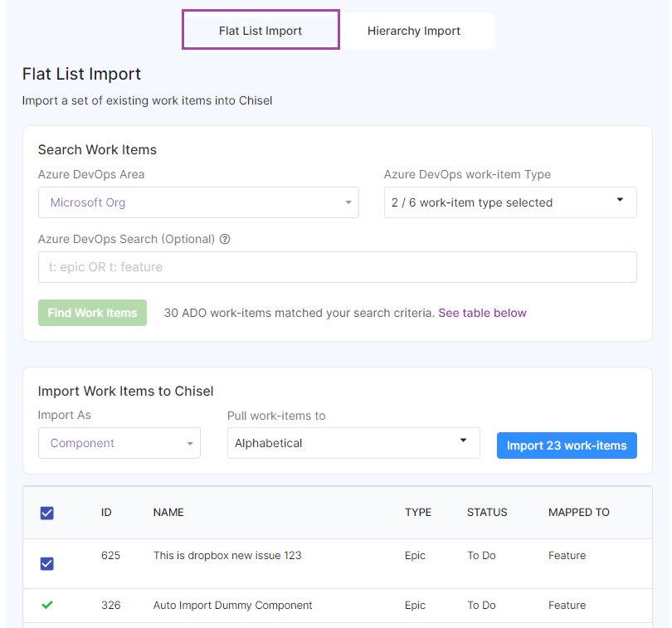
Task: Click the Import 23 work-items button
Action: 567,445
